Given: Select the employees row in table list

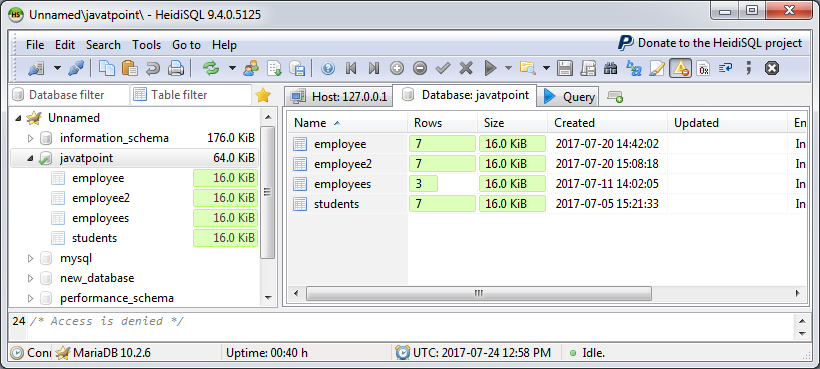Looking at the screenshot, I should pyautogui.click(x=547, y=184).
